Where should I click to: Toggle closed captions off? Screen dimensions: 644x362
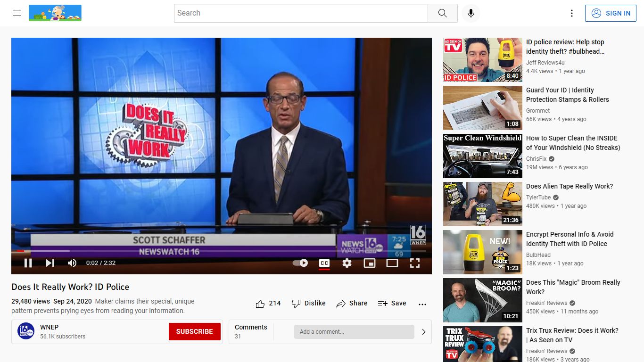click(x=324, y=263)
